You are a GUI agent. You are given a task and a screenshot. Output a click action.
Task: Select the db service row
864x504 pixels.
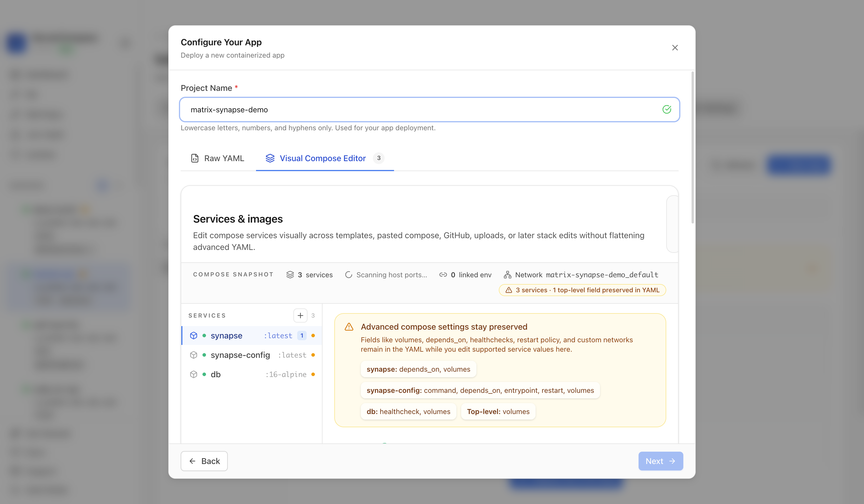252,374
